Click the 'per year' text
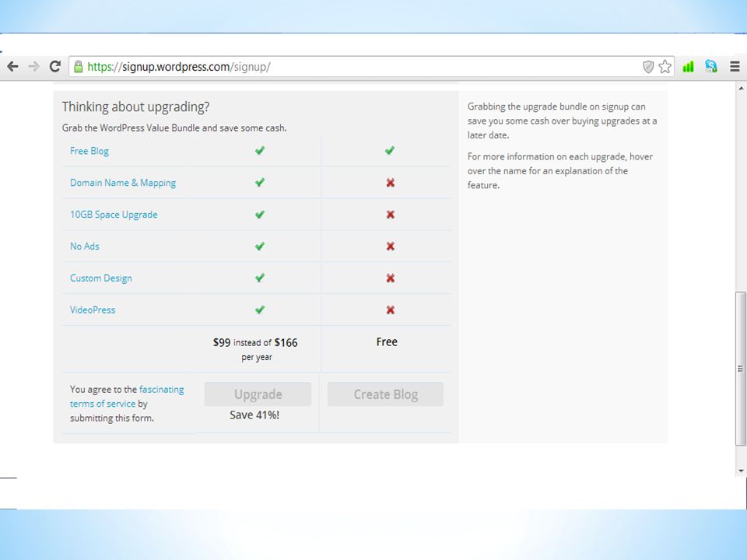747x560 pixels. coord(257,357)
